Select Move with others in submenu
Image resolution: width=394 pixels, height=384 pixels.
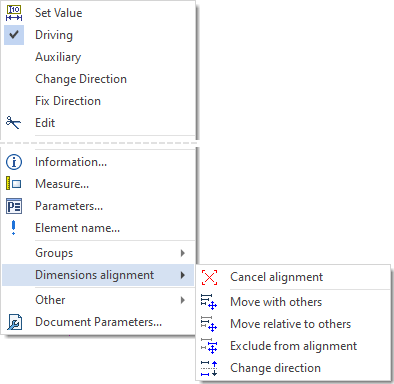click(x=293, y=302)
